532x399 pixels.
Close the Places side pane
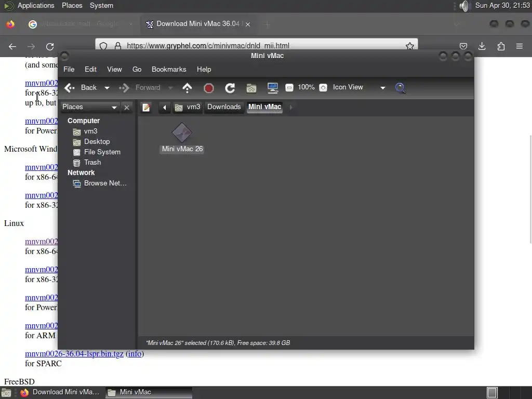coord(127,108)
